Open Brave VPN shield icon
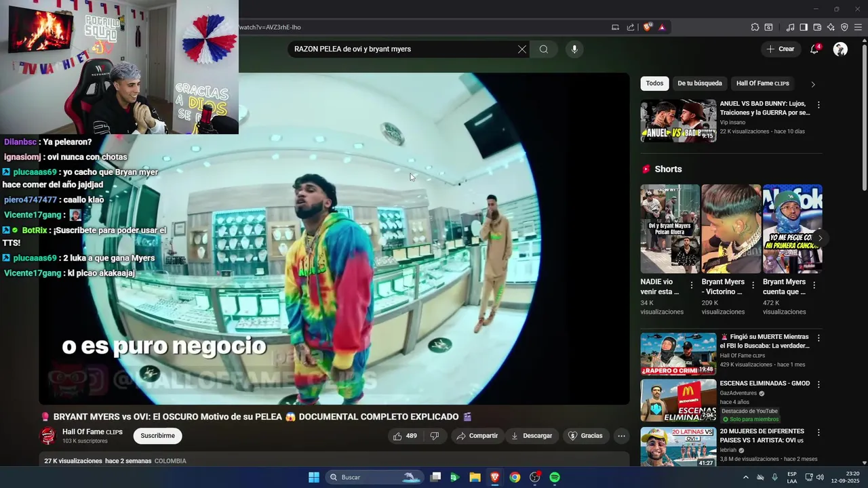 (x=844, y=27)
